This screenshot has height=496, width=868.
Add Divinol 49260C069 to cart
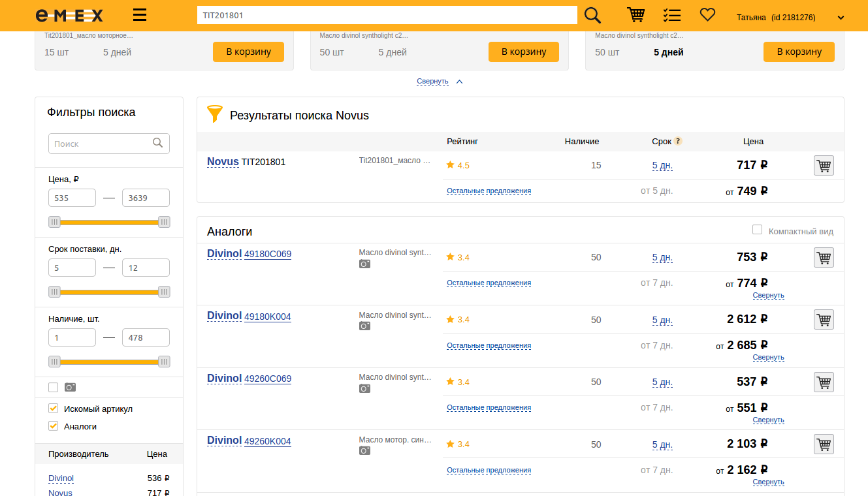click(824, 382)
